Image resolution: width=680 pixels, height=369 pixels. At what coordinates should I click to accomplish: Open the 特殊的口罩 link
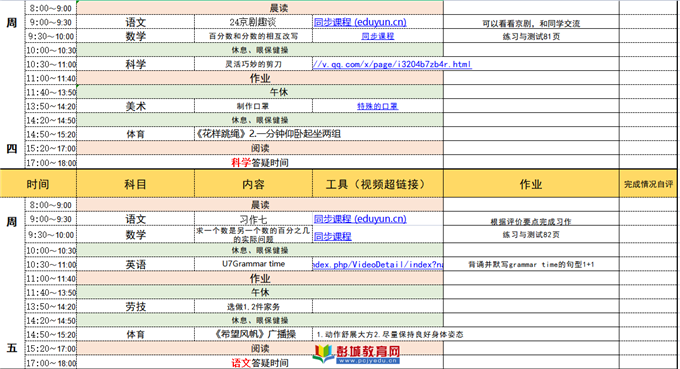(x=377, y=106)
